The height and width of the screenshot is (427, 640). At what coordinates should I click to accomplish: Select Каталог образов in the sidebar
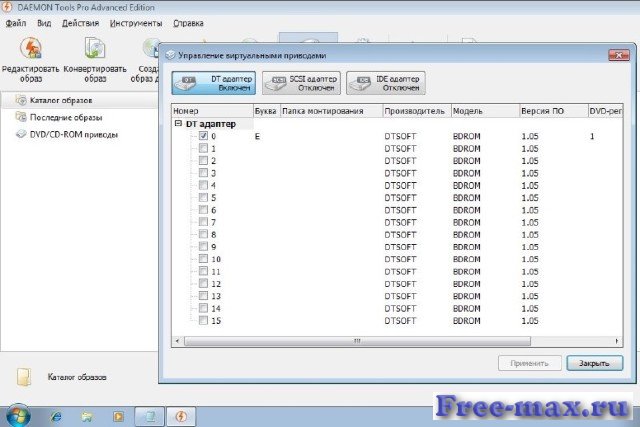coord(61,100)
